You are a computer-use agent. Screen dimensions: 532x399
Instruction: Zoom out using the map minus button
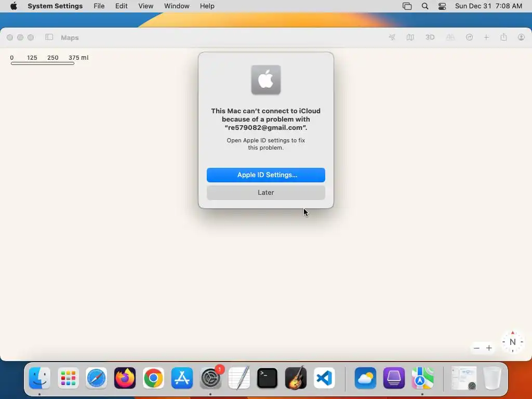point(476,348)
